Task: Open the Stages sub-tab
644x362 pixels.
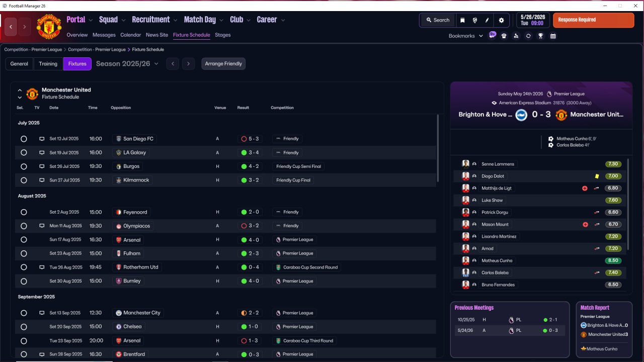Action: click(x=223, y=35)
